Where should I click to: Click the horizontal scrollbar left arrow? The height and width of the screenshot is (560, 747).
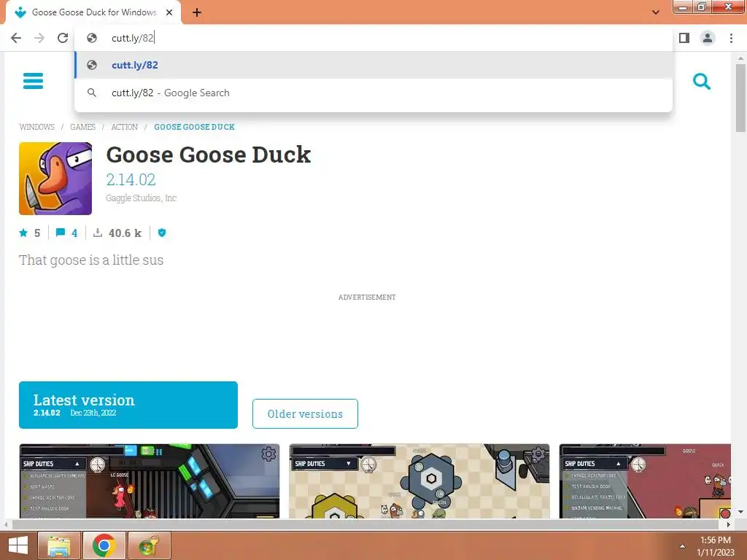point(6,524)
